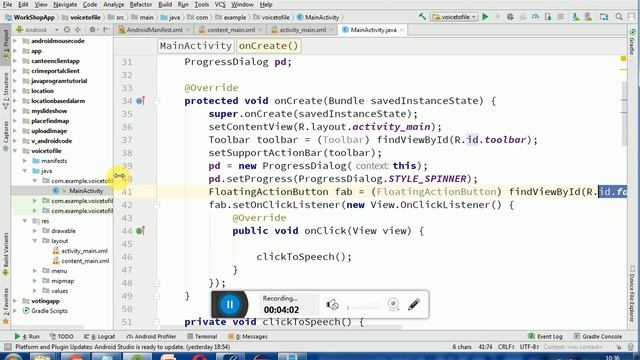Open the VCS menu
Viewport: 640px width, 360px height.
[220, 4]
